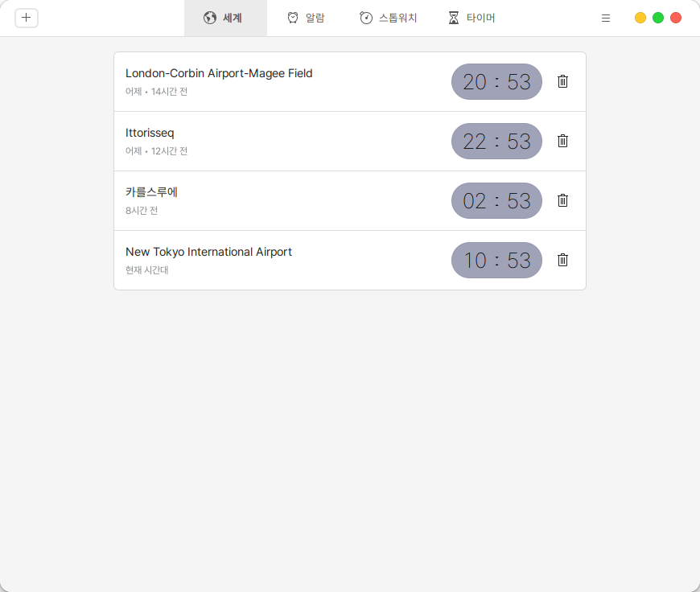Delete the Ittorisseq clock entry

[563, 141]
